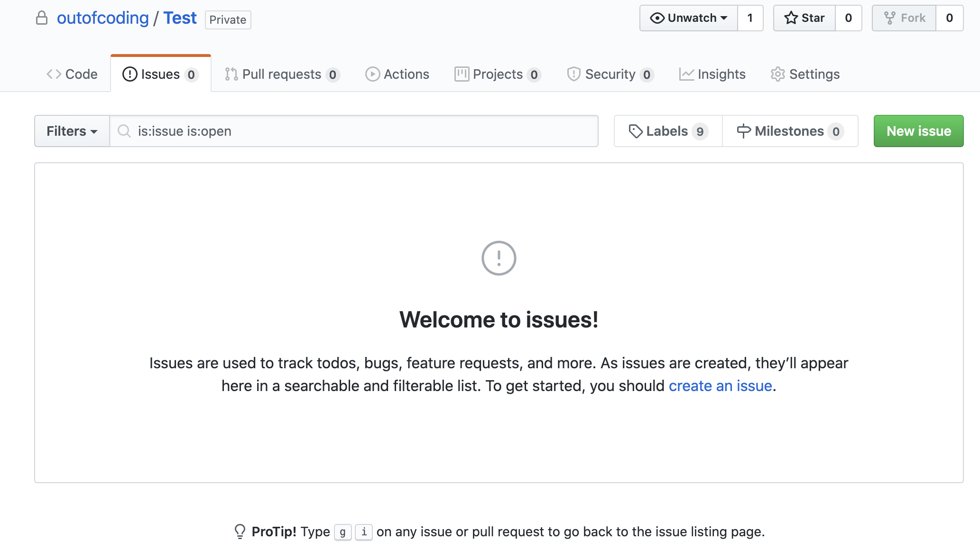This screenshot has width=980, height=560.
Task: Click the watchers count number
Action: coord(750,18)
